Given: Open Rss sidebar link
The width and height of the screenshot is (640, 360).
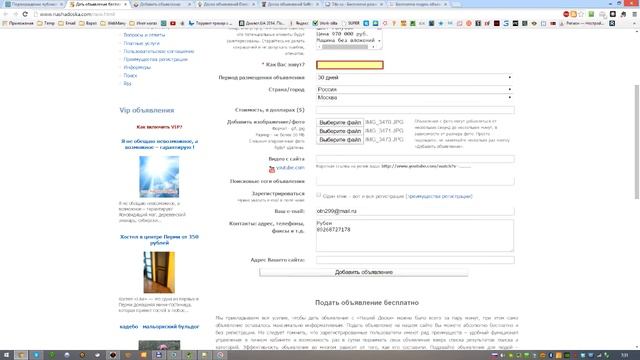Looking at the screenshot, I should coord(127,83).
